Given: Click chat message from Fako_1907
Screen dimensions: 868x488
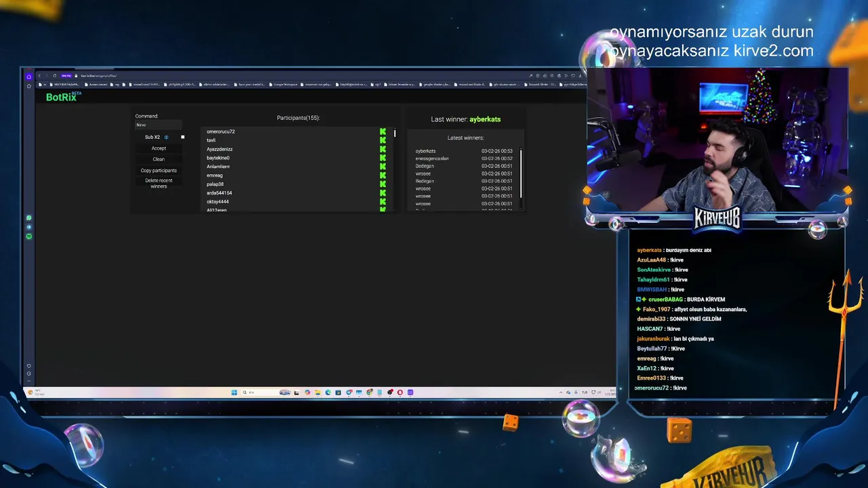Looking at the screenshot, I should 691,309.
